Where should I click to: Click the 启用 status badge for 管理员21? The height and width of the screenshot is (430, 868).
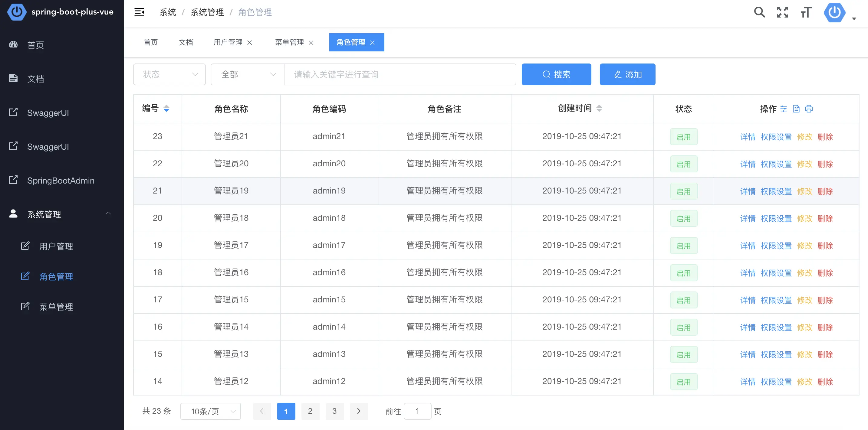click(684, 137)
